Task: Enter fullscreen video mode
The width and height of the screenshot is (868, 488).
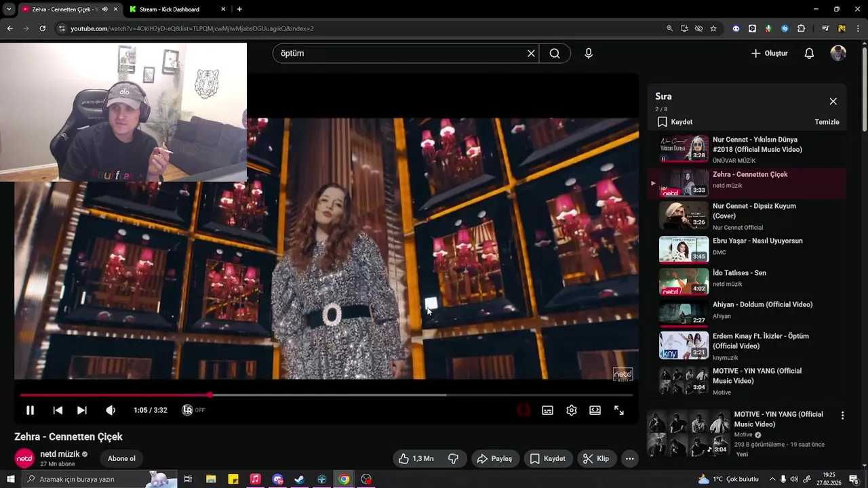Action: tap(619, 410)
